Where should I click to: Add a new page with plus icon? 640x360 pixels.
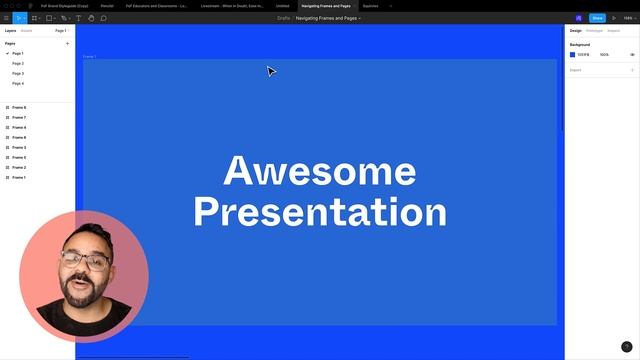(x=67, y=43)
